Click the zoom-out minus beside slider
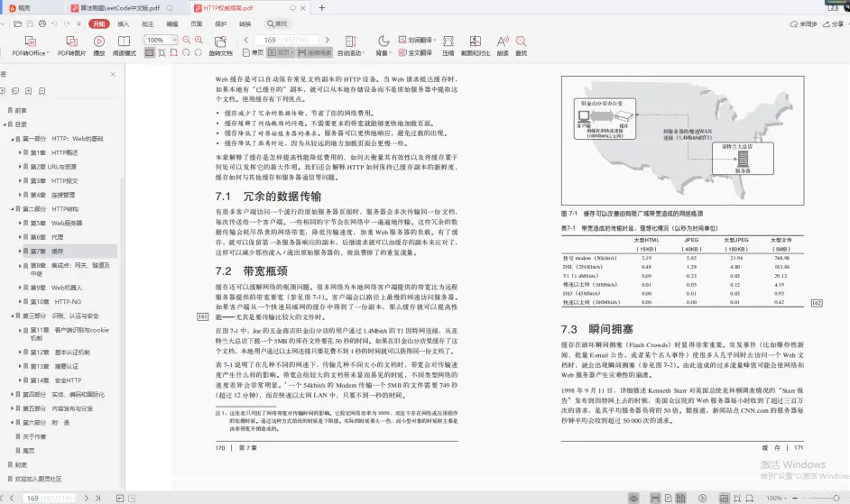Viewport: 850px width, 504px height. [795, 498]
